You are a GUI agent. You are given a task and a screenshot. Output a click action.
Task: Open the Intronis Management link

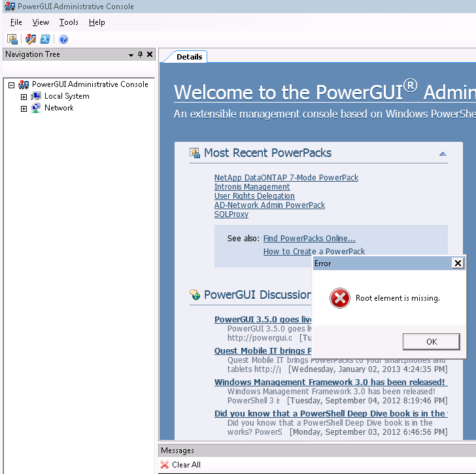[252, 186]
